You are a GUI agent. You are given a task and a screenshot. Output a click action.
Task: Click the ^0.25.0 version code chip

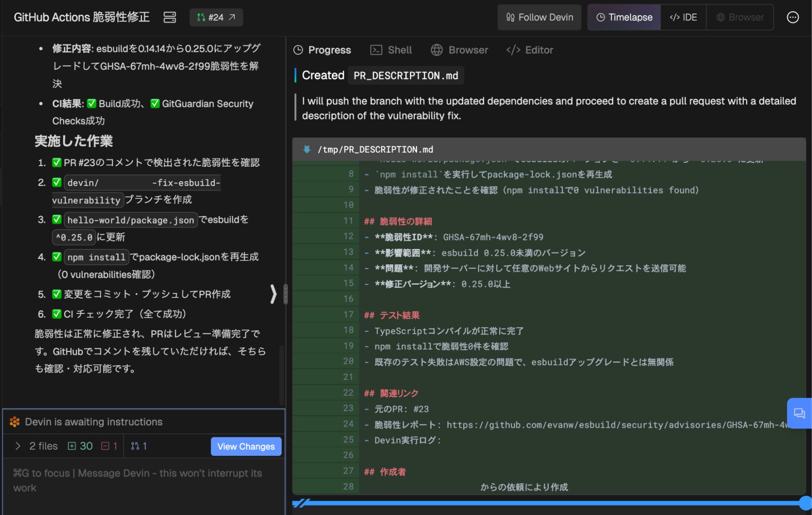(74, 237)
